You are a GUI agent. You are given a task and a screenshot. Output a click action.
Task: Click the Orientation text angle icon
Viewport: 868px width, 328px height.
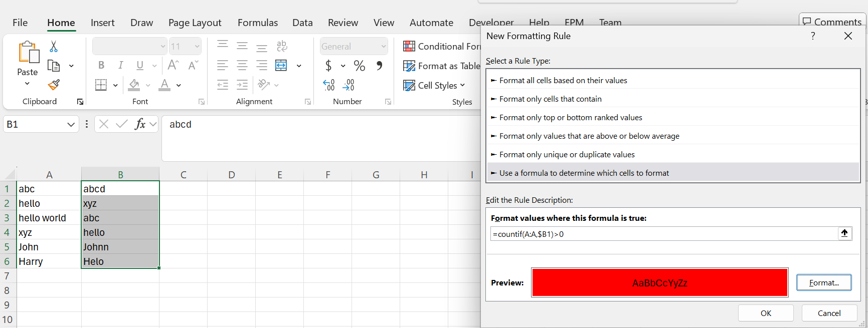(264, 84)
